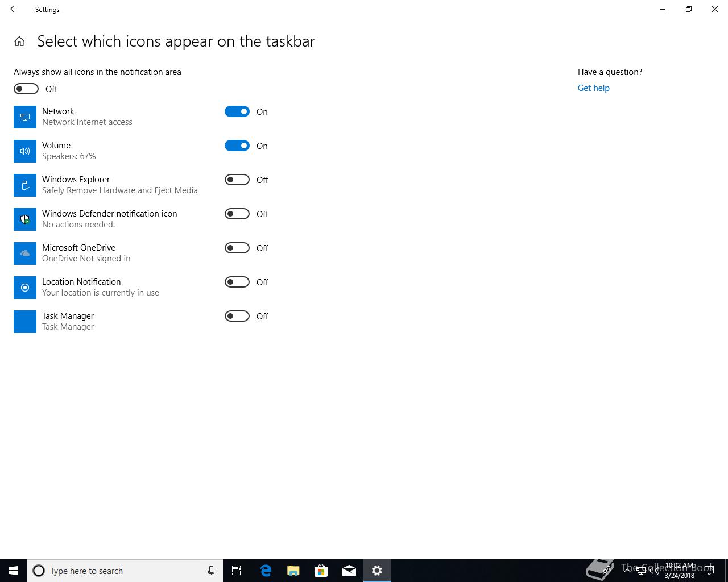Click the Windows Defender shield icon
The image size is (728, 582).
point(25,219)
